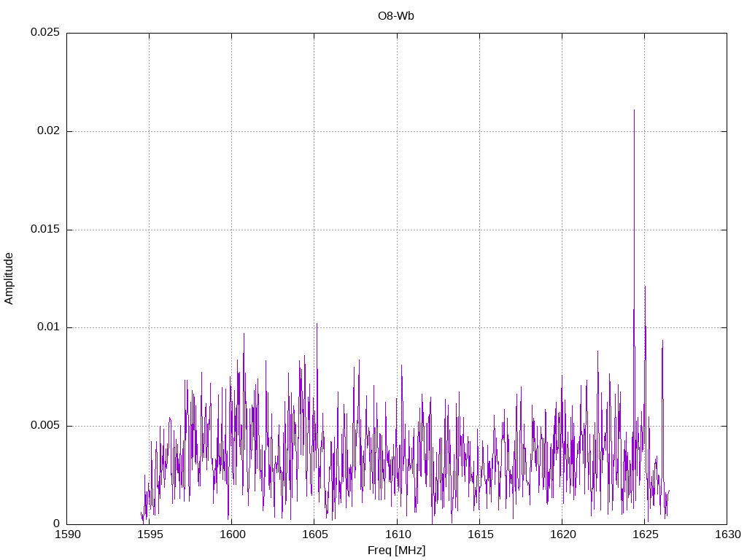The image size is (747, 560).
Task: Click the 1595 x-axis tick label
Action: pos(150,534)
